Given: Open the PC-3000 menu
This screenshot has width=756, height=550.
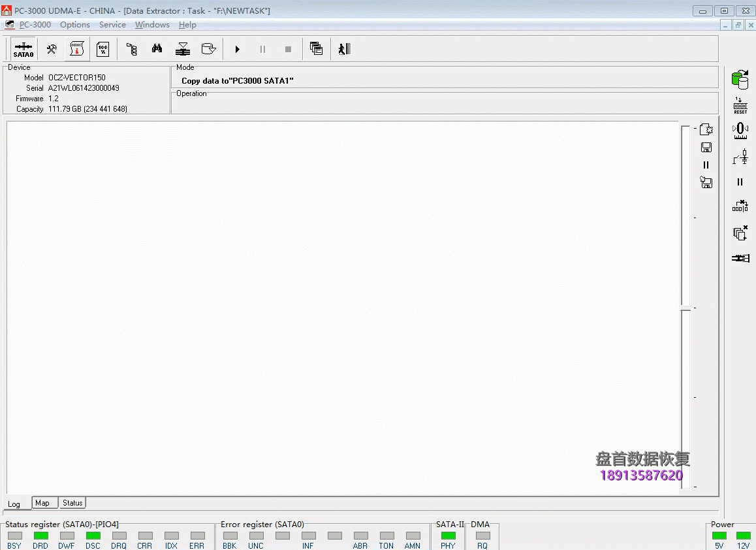Looking at the screenshot, I should pos(35,25).
